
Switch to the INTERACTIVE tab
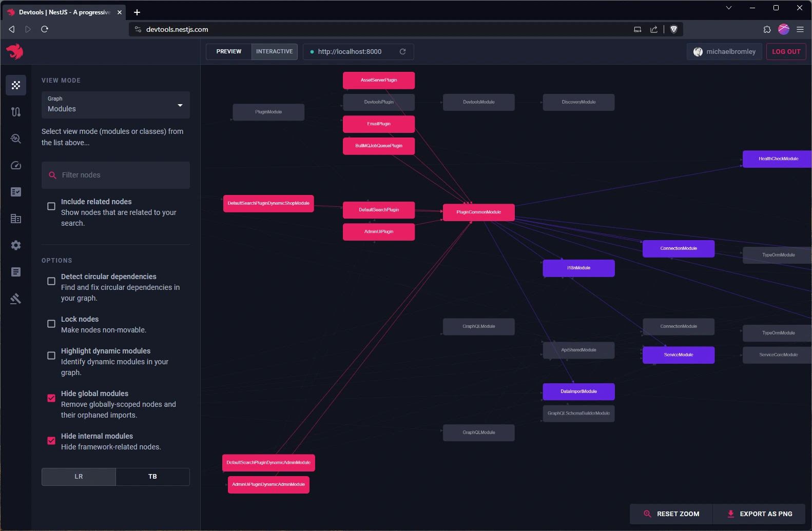[274, 52]
